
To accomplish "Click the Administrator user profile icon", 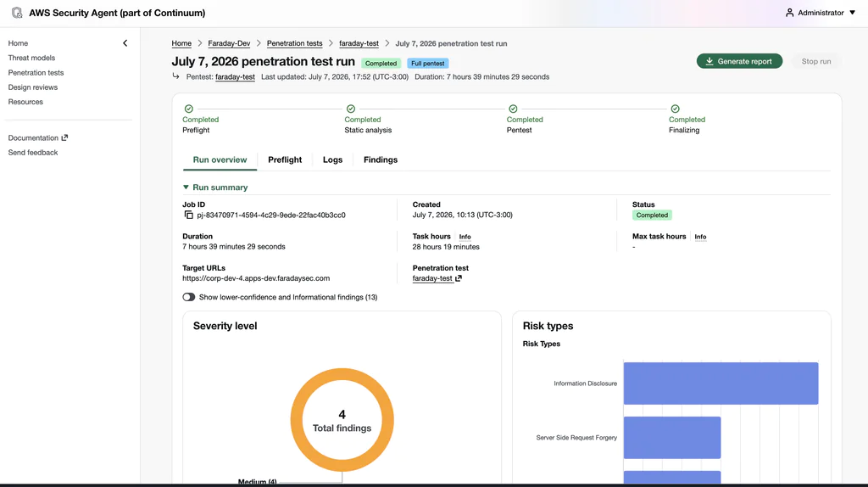I will [x=789, y=12].
